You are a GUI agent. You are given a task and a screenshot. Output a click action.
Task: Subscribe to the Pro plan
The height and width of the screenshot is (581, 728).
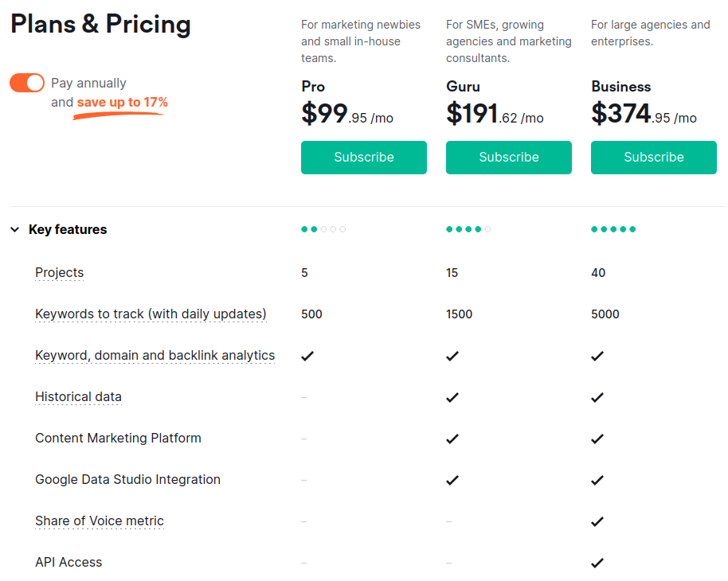pos(363,158)
